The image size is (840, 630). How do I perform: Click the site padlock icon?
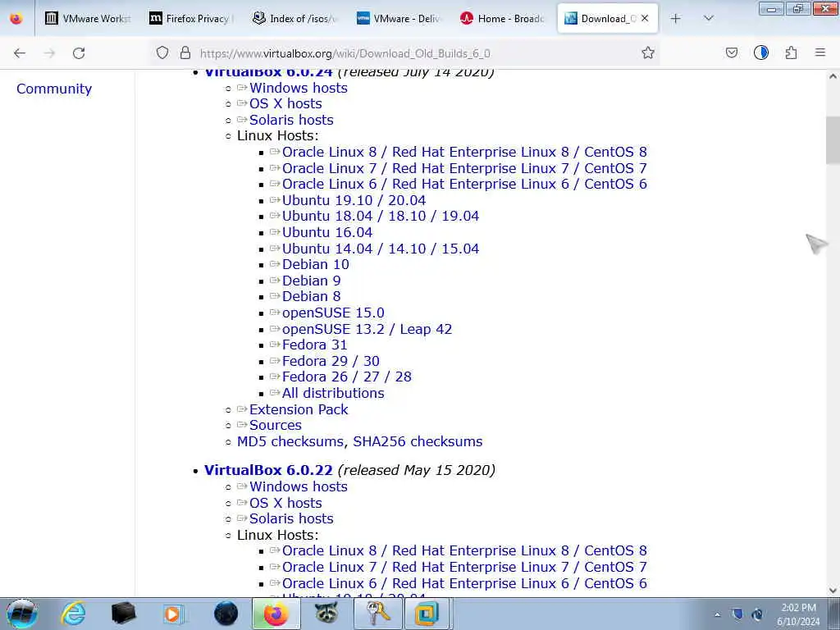pyautogui.click(x=185, y=52)
